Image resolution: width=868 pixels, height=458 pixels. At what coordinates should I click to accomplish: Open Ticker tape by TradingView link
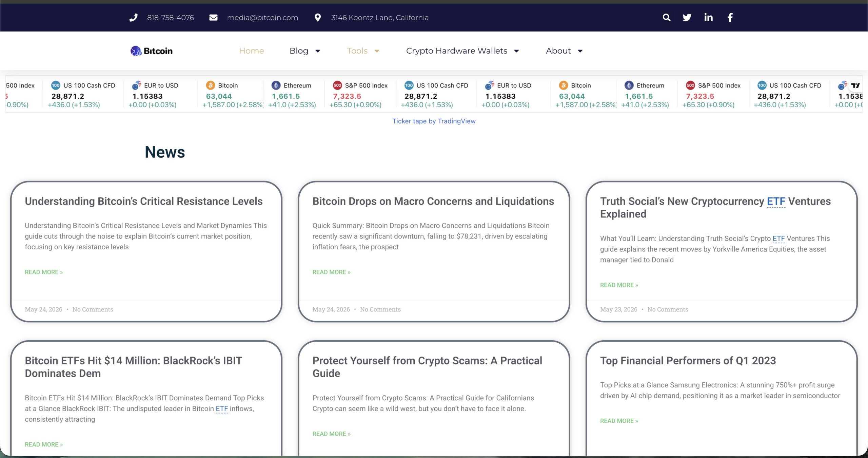pyautogui.click(x=434, y=121)
